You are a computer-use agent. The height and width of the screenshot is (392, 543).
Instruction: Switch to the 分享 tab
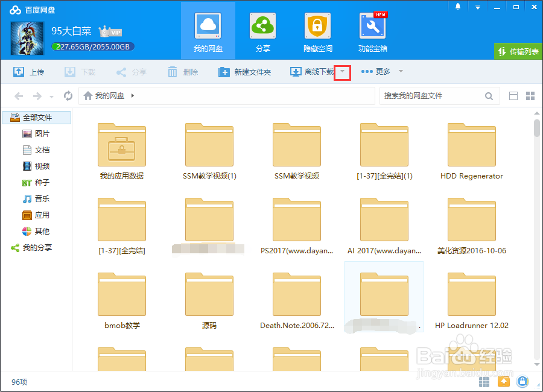262,31
